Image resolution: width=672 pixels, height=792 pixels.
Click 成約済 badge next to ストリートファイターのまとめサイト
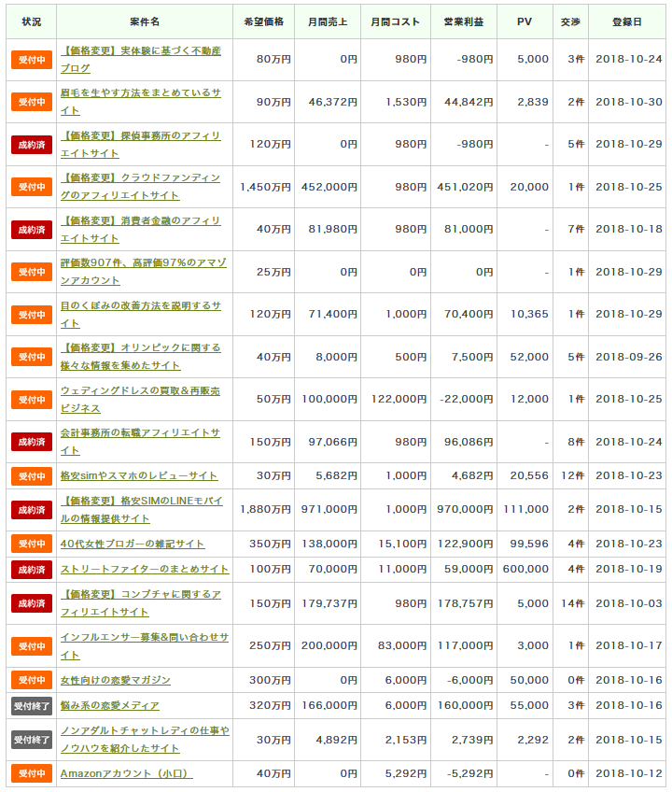(32, 569)
